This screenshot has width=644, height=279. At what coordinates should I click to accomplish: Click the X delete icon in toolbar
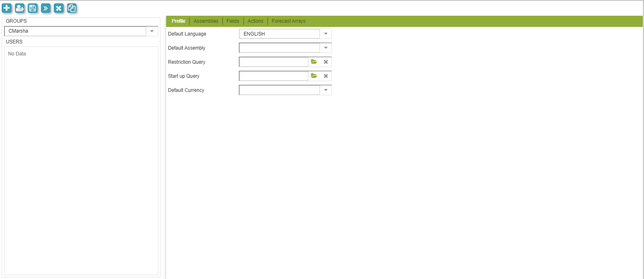click(x=59, y=8)
